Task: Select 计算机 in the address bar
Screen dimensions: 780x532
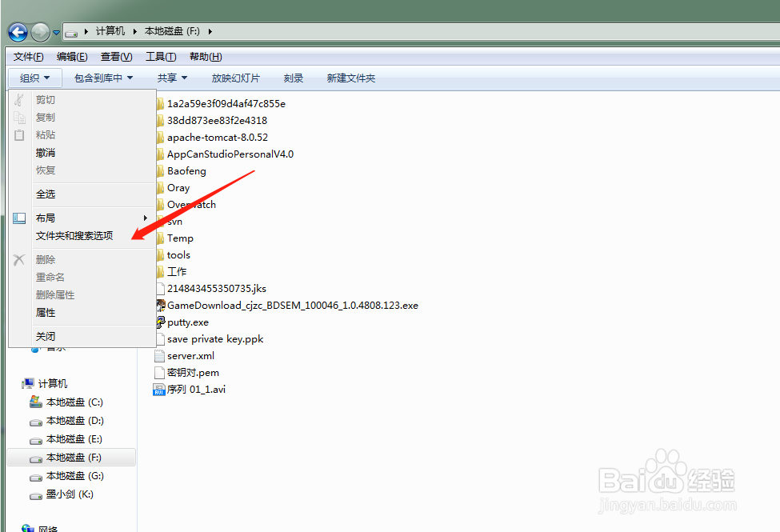Action: [x=110, y=31]
